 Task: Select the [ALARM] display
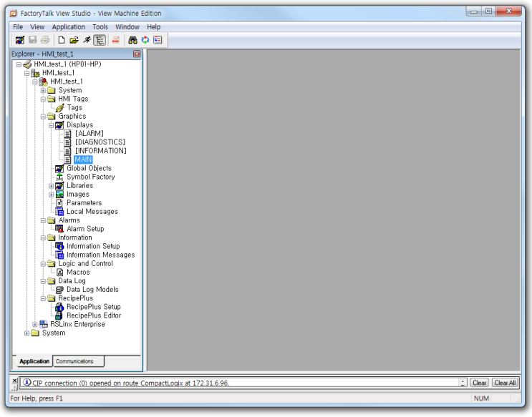[90, 134]
